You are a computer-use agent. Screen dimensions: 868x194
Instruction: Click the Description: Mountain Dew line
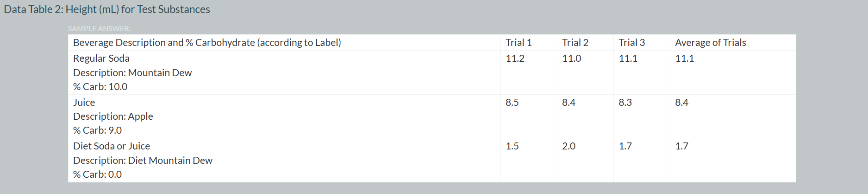pos(132,73)
